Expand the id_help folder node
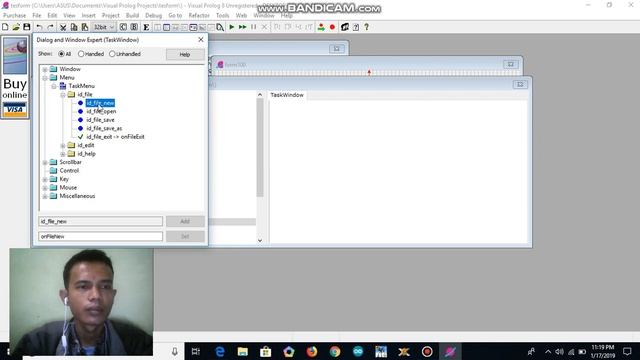640x360 pixels. [63, 154]
